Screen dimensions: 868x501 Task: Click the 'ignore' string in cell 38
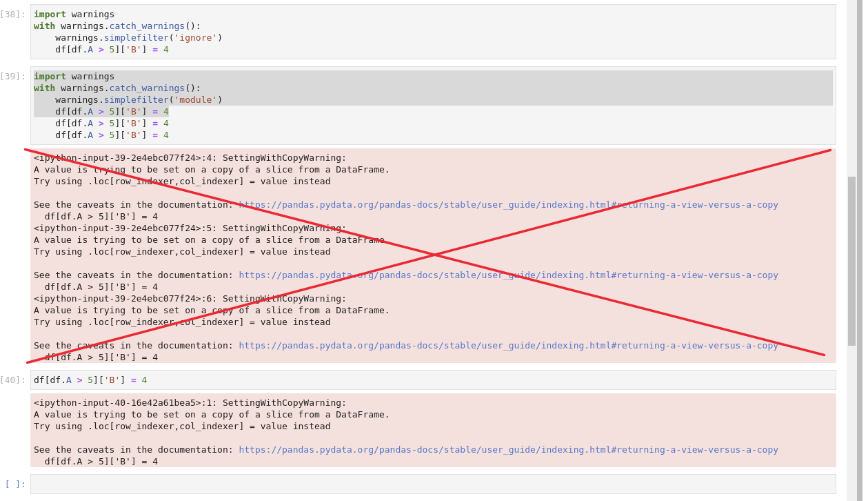point(196,37)
